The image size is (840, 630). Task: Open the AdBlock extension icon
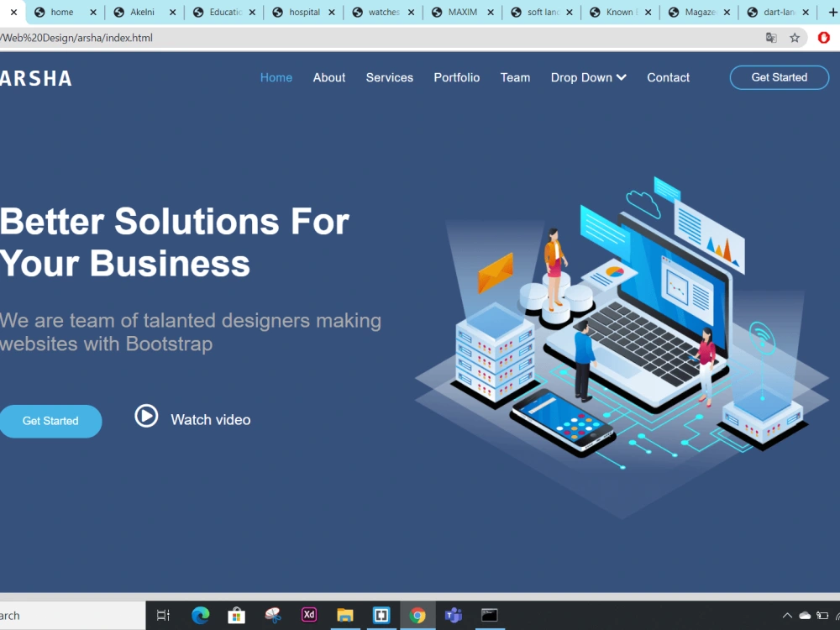(822, 38)
